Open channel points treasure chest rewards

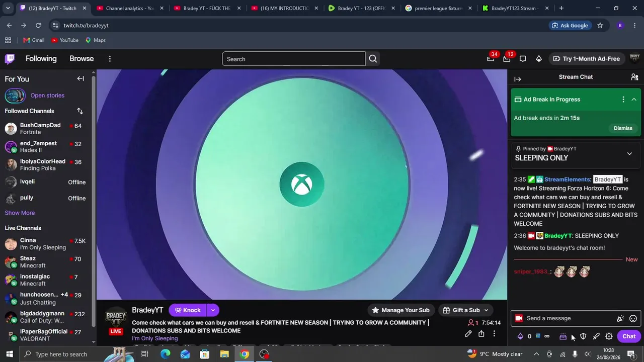click(563, 336)
